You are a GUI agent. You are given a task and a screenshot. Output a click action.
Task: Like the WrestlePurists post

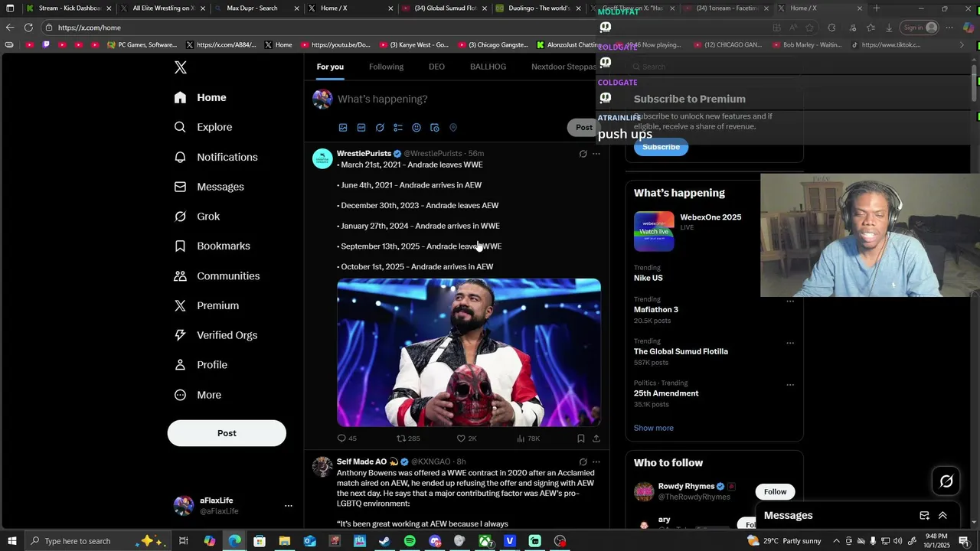(467, 439)
